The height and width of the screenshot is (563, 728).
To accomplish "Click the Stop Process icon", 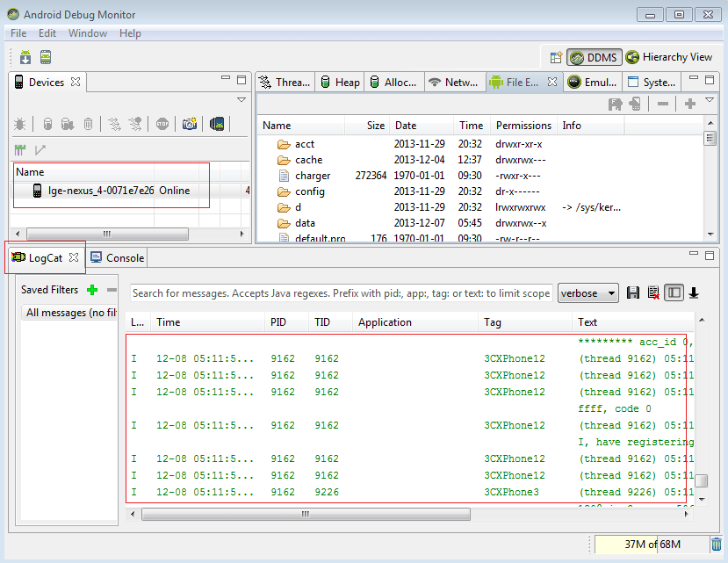I will tap(162, 124).
